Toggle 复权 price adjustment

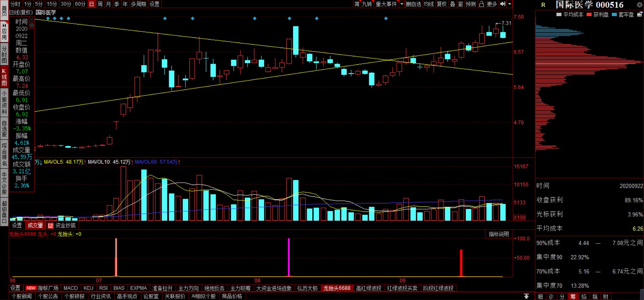[x=442, y=4]
